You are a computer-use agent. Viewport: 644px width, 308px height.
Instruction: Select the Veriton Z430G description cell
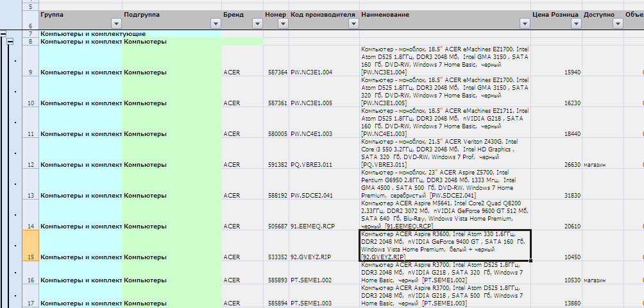[x=445, y=153]
